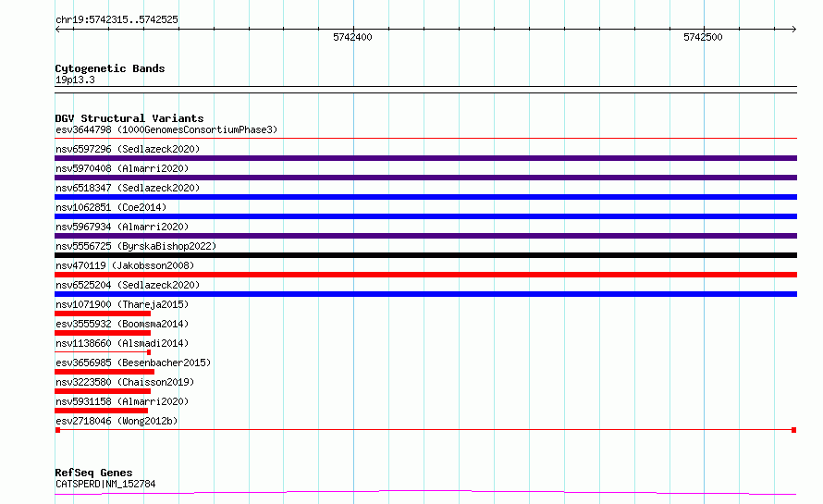Click the black nsv5556725 ByrskaBishop2022 bar

point(425,255)
